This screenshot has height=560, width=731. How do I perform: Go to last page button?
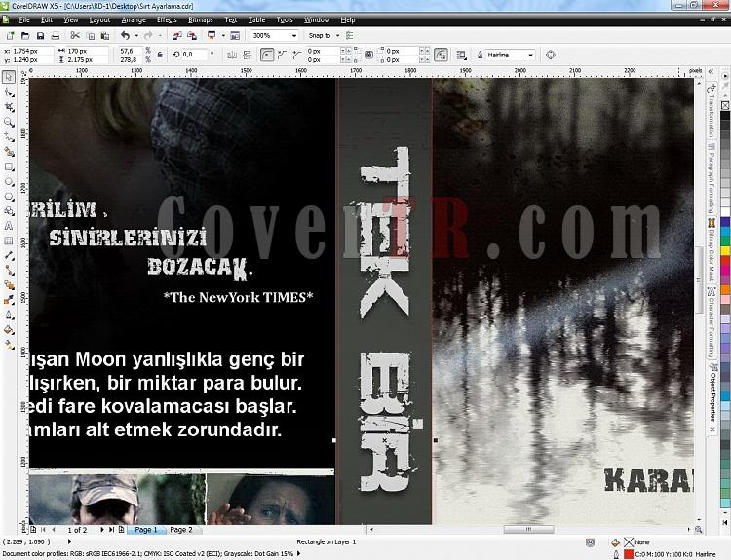111,530
